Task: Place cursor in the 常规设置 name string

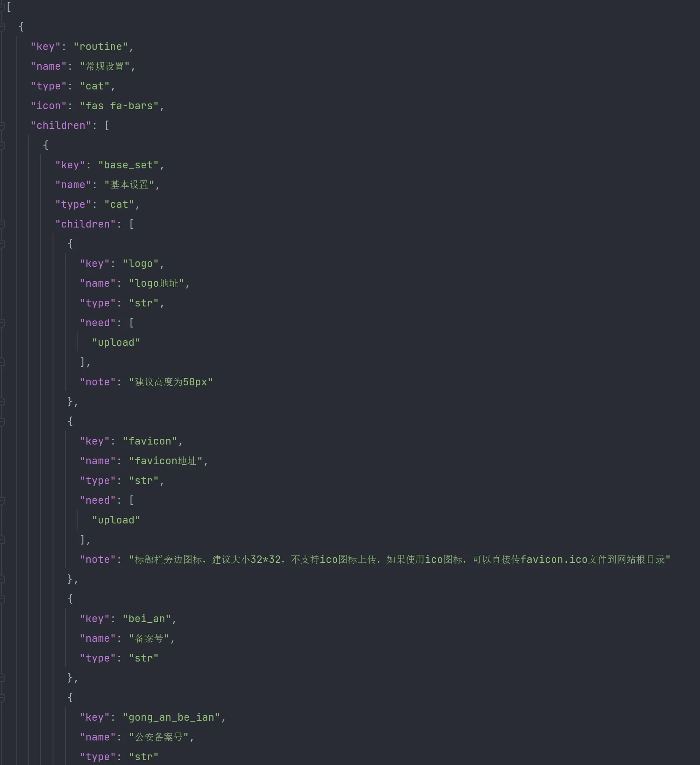Action: (105, 66)
